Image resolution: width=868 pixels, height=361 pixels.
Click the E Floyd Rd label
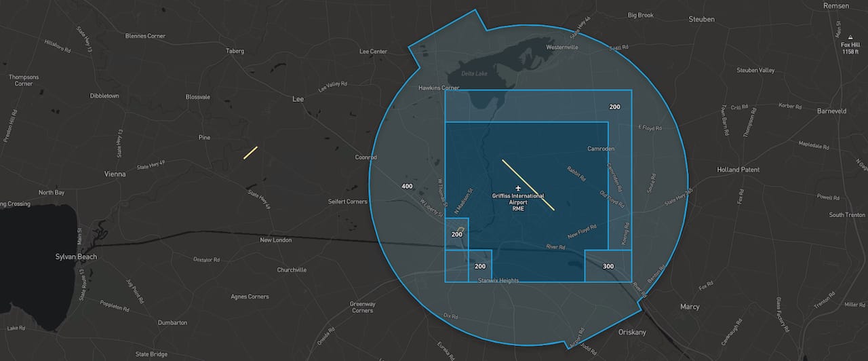(x=650, y=127)
